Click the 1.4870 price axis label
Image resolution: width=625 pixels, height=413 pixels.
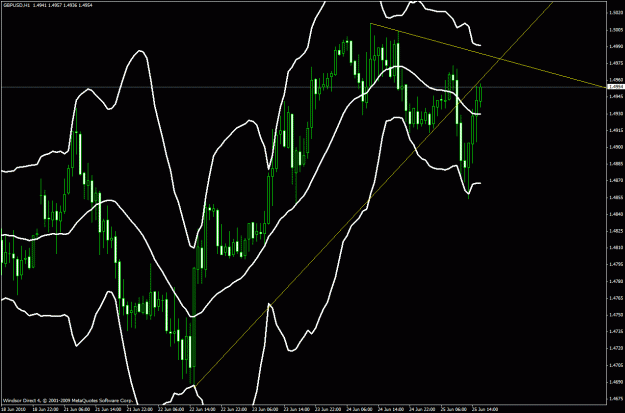pos(616,181)
